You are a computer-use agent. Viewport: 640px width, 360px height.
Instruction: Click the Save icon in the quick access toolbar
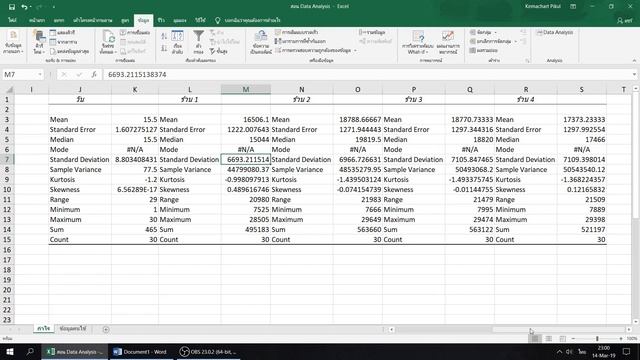tap(12, 7)
